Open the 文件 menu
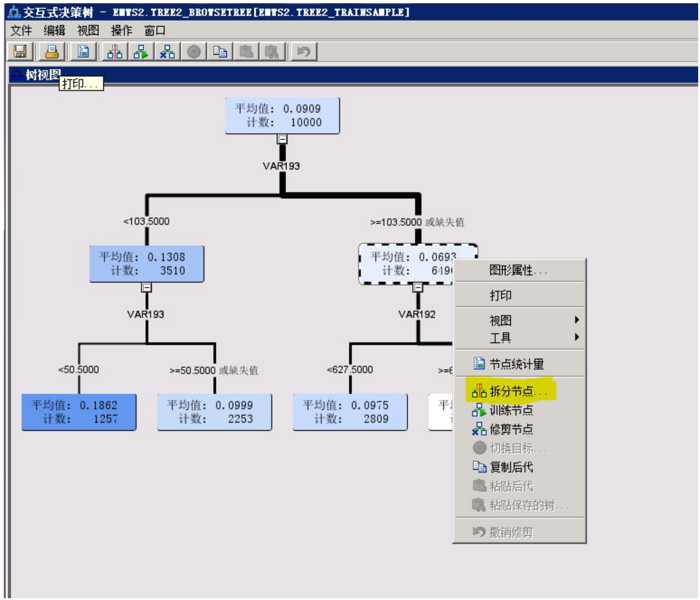This screenshot has width=700, height=600. click(21, 31)
